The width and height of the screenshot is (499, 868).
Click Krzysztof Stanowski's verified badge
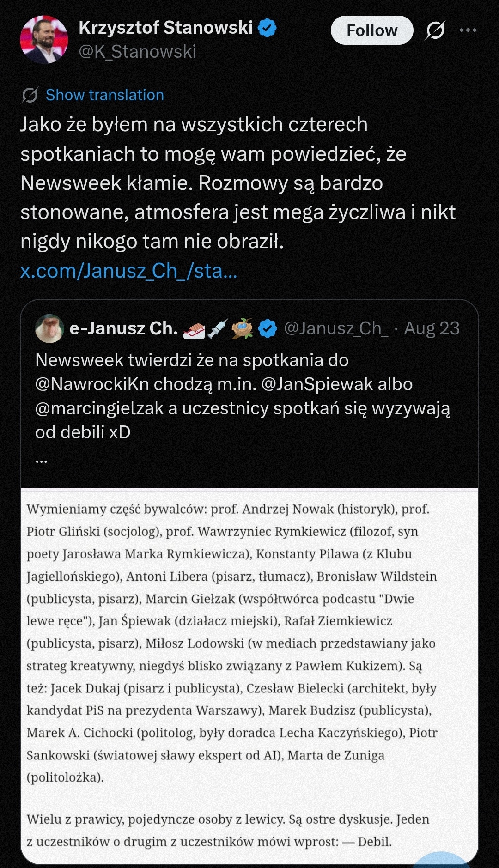(x=267, y=28)
